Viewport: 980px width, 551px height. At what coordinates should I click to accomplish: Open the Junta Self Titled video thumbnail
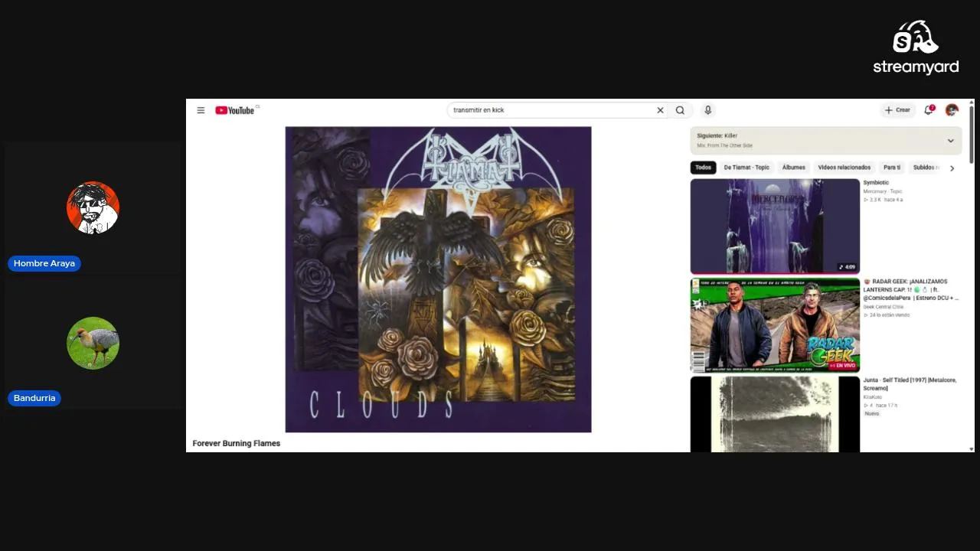pos(775,414)
